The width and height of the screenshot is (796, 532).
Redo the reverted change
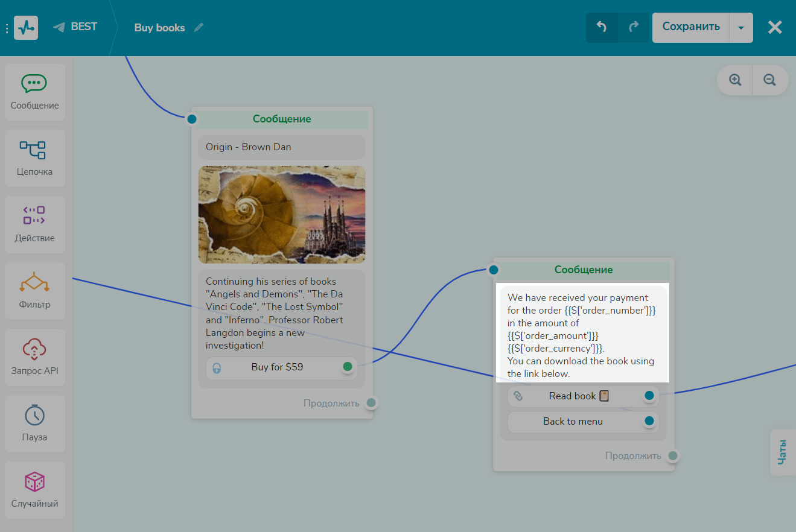pos(634,27)
